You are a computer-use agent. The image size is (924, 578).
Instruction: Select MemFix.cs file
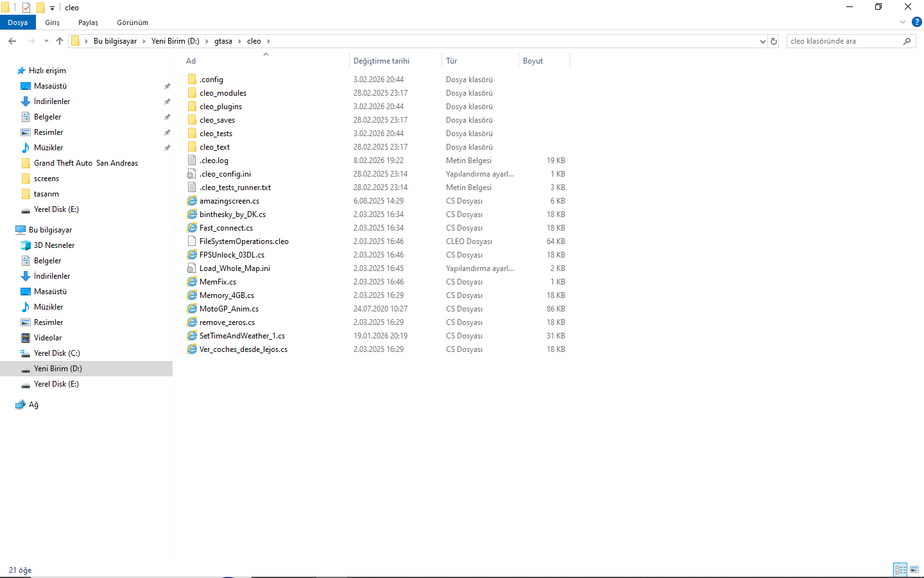click(218, 282)
